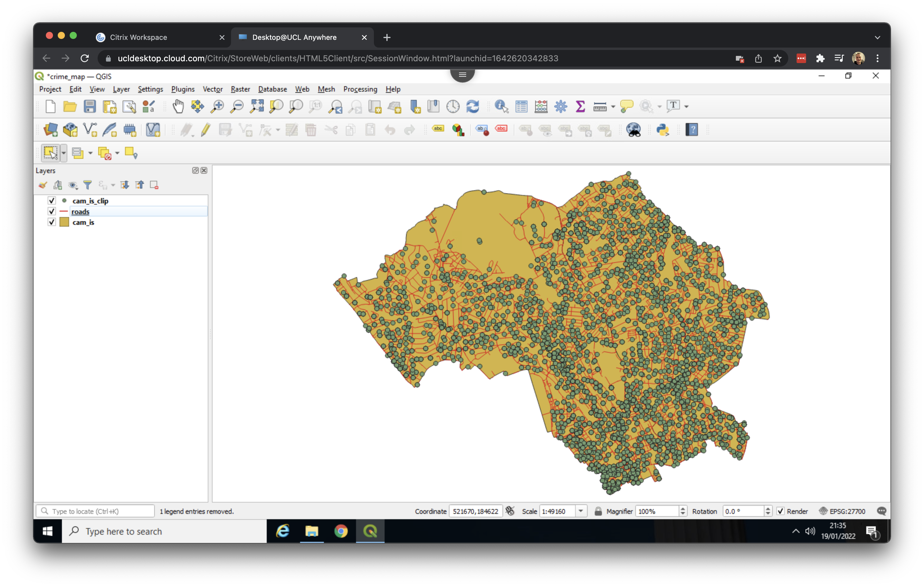This screenshot has height=587, width=924.
Task: Open the Processing Toolbox gear icon
Action: tap(561, 106)
